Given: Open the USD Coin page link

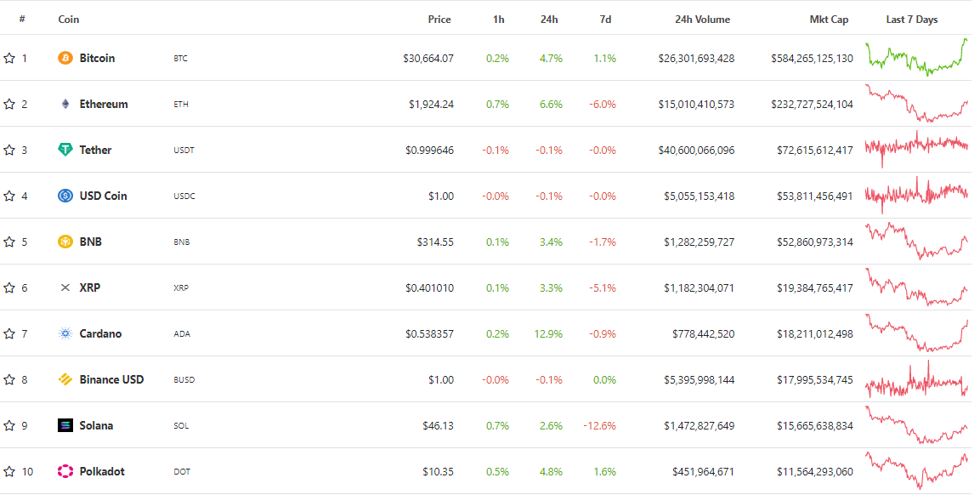Looking at the screenshot, I should coord(103,196).
